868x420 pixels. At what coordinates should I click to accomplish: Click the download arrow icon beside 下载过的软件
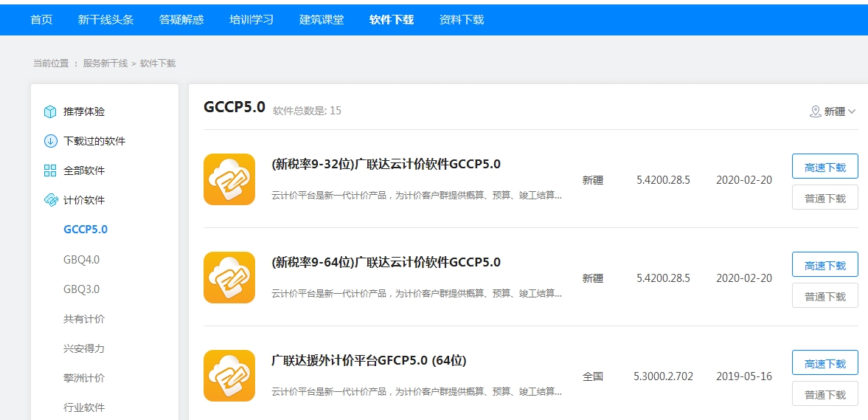(x=50, y=141)
